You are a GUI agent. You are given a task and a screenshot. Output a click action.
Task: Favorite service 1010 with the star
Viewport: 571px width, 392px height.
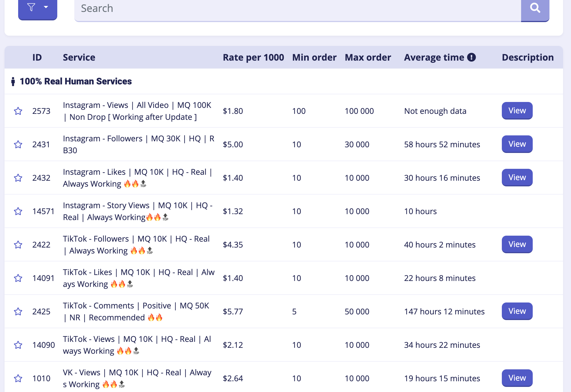coord(18,378)
